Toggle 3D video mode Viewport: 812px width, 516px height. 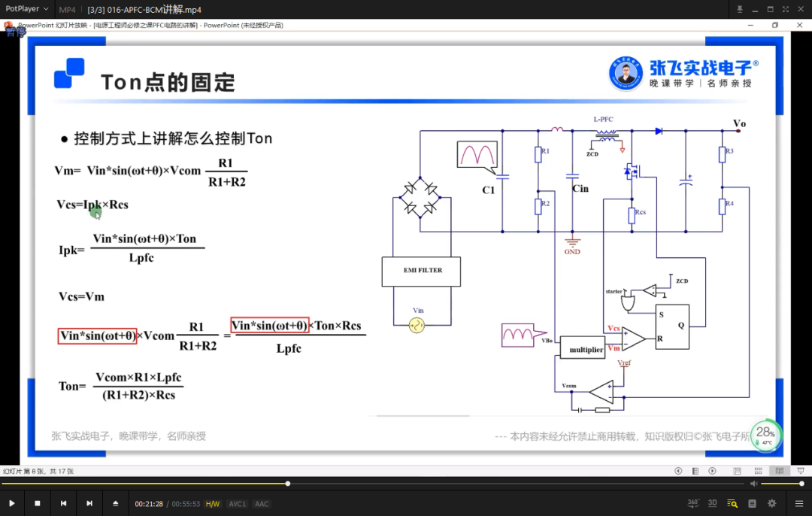pyautogui.click(x=712, y=503)
